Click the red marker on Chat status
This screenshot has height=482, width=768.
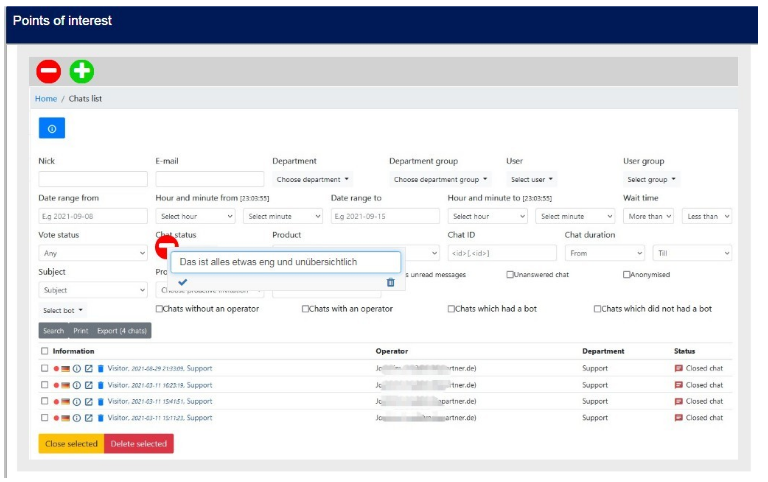click(166, 246)
